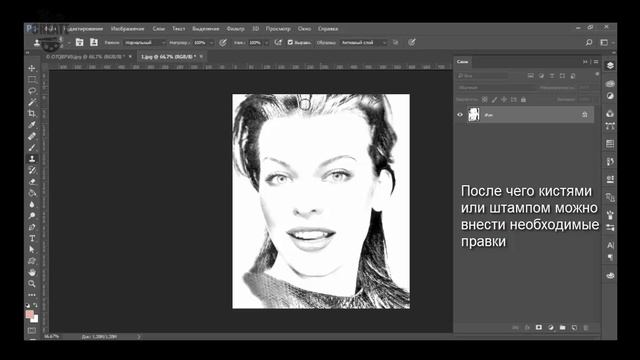Toggle lock image pixels brush icon

494,100
